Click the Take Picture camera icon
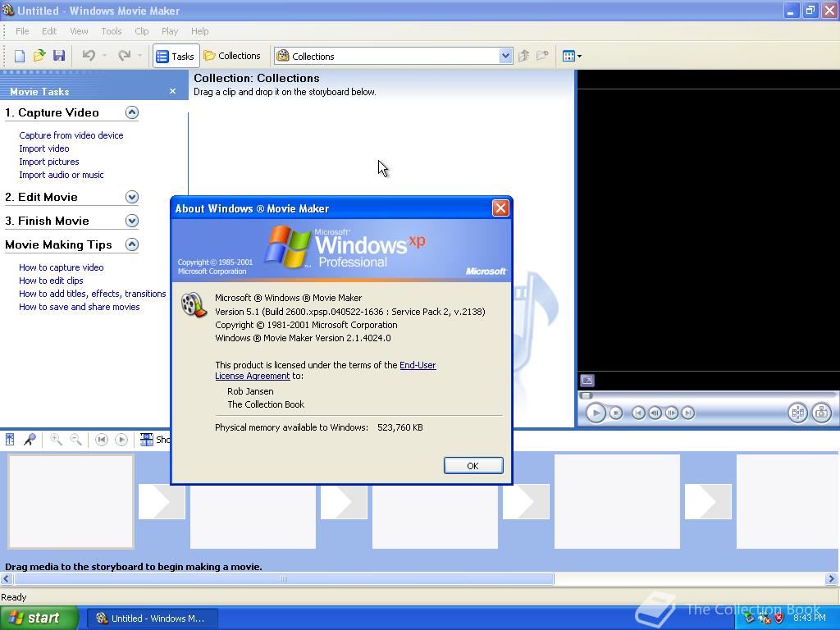The height and width of the screenshot is (630, 840). (821, 413)
